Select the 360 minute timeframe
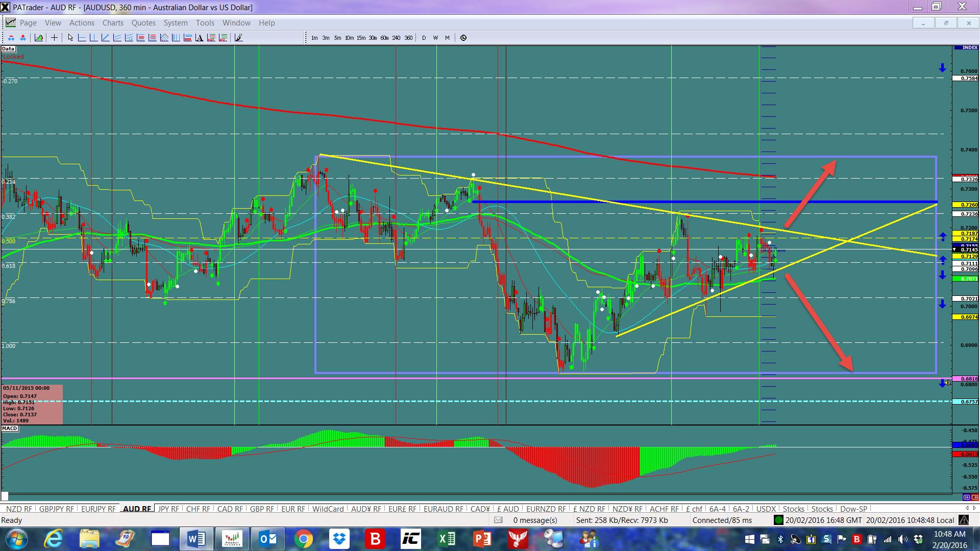Screen dimensions: 980x551 tap(408, 38)
